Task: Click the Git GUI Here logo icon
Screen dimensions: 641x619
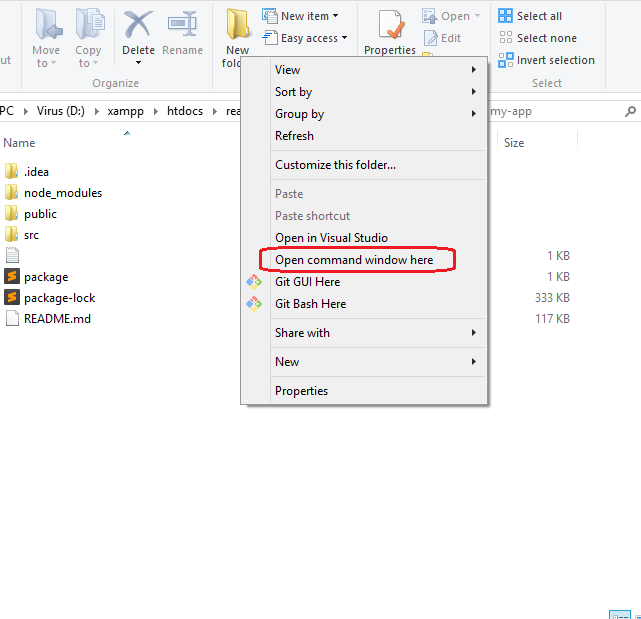Action: (254, 282)
